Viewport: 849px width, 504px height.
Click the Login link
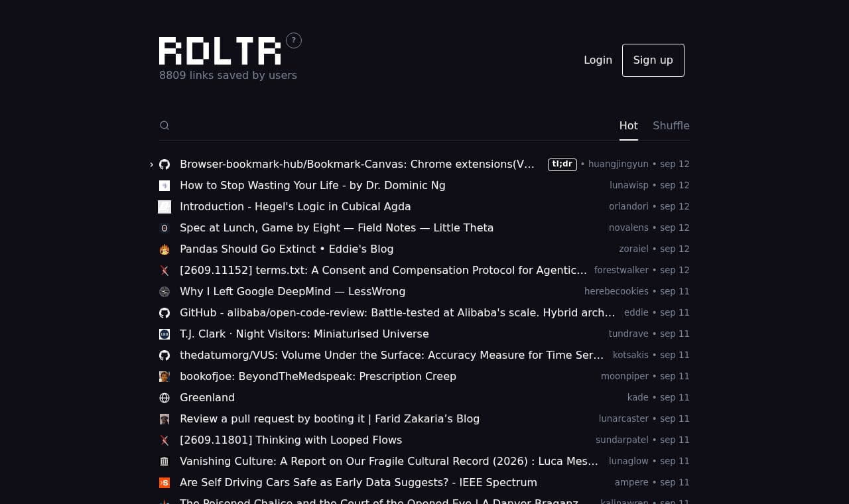[x=598, y=60]
